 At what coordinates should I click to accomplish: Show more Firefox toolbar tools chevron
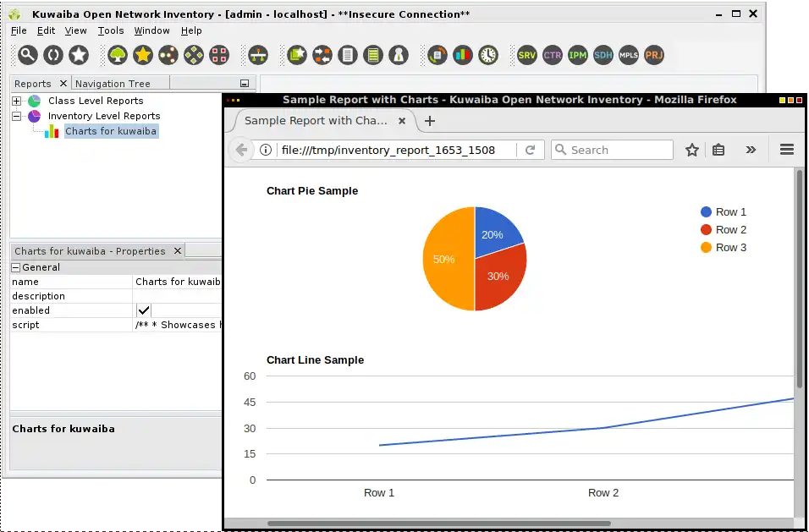pyautogui.click(x=751, y=150)
